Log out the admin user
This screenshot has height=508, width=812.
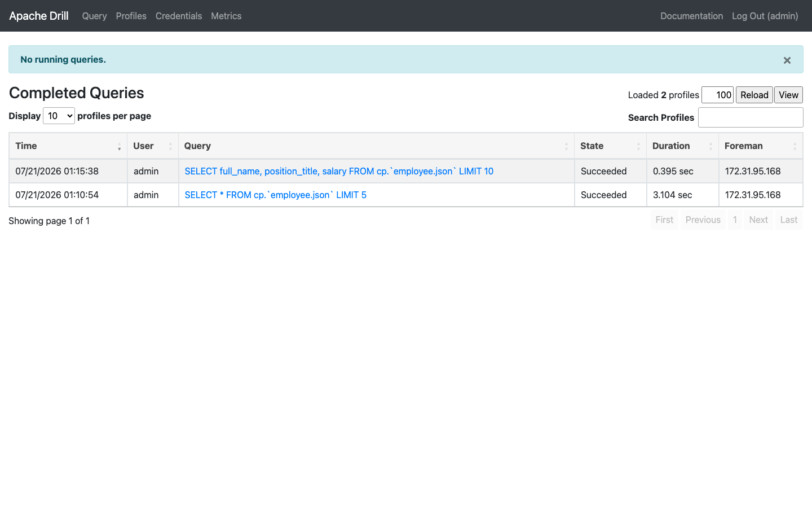pyautogui.click(x=765, y=16)
